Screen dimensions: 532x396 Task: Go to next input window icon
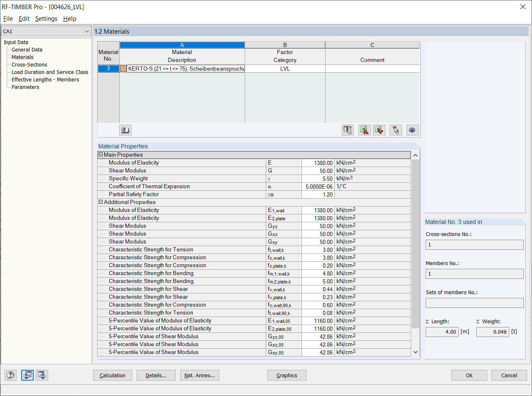coord(41,375)
